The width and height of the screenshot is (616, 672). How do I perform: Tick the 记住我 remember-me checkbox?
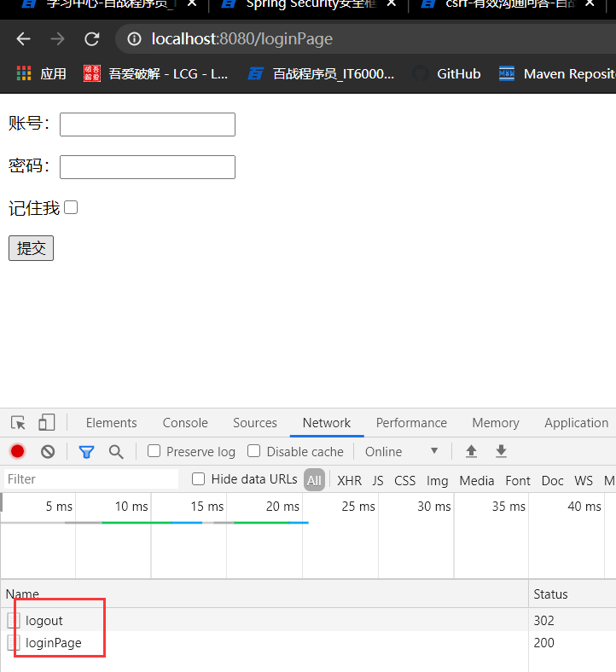coord(71,207)
